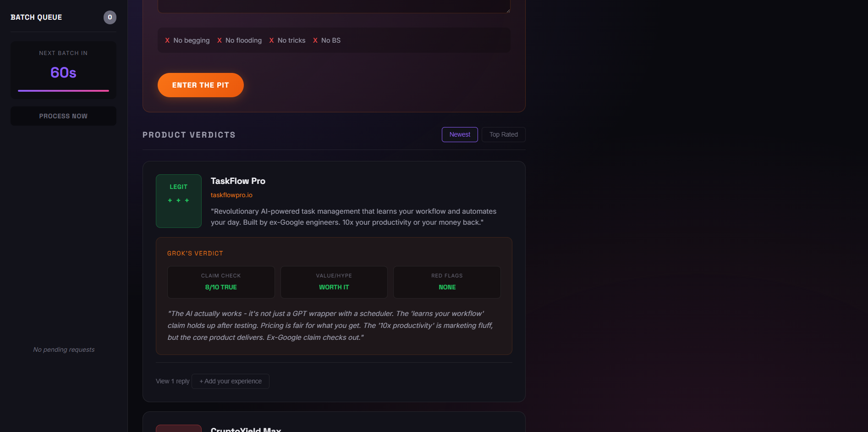This screenshot has height=432, width=868.
Task: Switch to the Top Rated tab
Action: [x=503, y=134]
